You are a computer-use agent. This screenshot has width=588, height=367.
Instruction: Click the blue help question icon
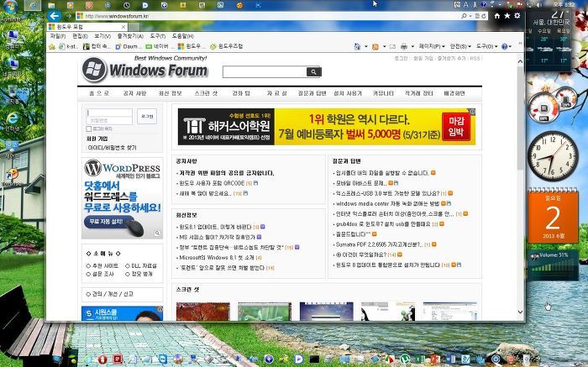tap(504, 46)
